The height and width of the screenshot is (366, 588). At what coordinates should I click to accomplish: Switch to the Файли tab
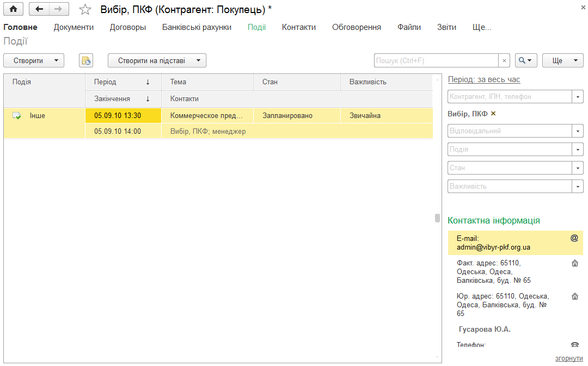(409, 27)
